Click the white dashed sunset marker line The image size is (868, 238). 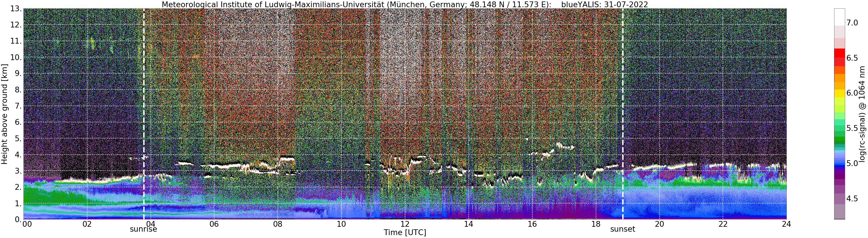pos(623,114)
